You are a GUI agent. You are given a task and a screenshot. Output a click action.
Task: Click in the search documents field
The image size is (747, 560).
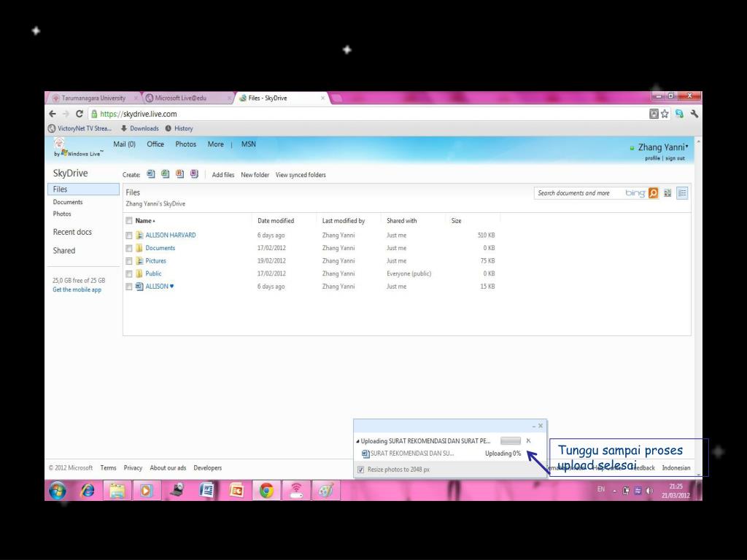pyautogui.click(x=578, y=192)
